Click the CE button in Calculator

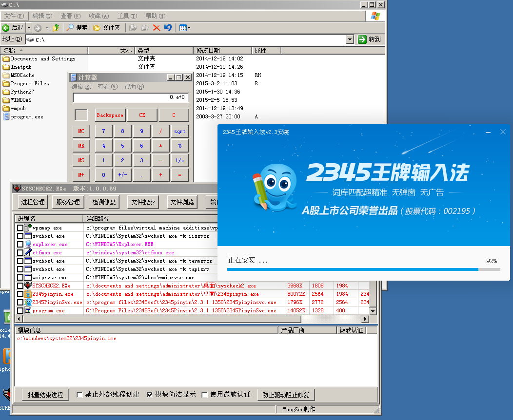pos(142,115)
